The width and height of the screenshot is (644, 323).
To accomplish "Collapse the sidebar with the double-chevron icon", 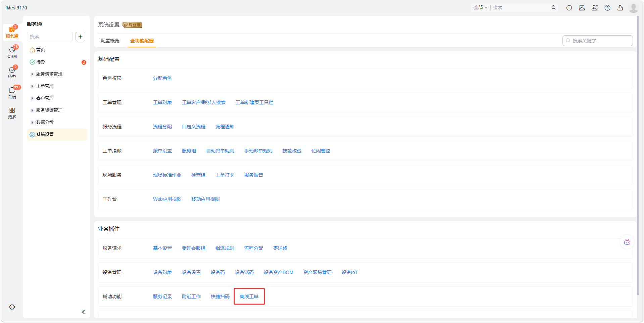I will pos(83,312).
